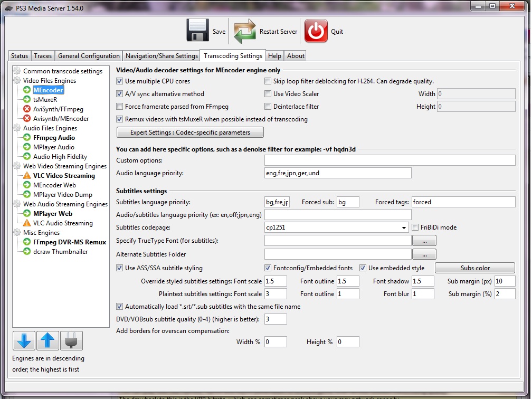Click the Audio/subtitles language priority field

pyautogui.click(x=338, y=214)
